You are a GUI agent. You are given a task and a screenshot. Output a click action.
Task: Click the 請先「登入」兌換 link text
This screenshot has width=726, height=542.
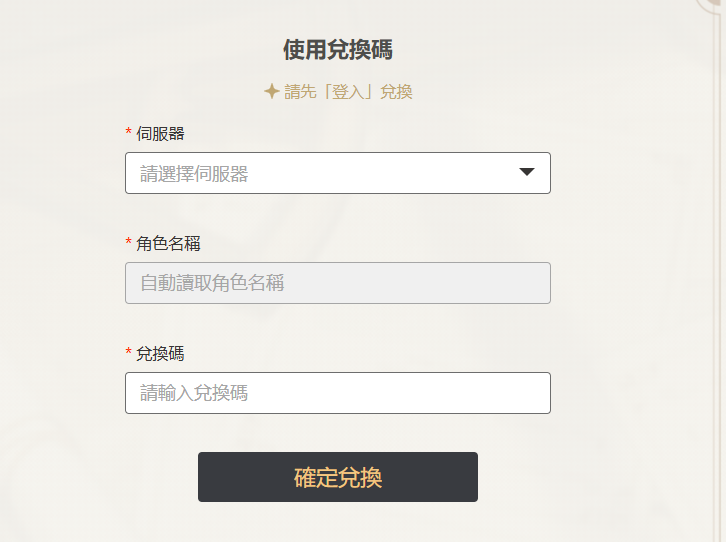point(348,92)
